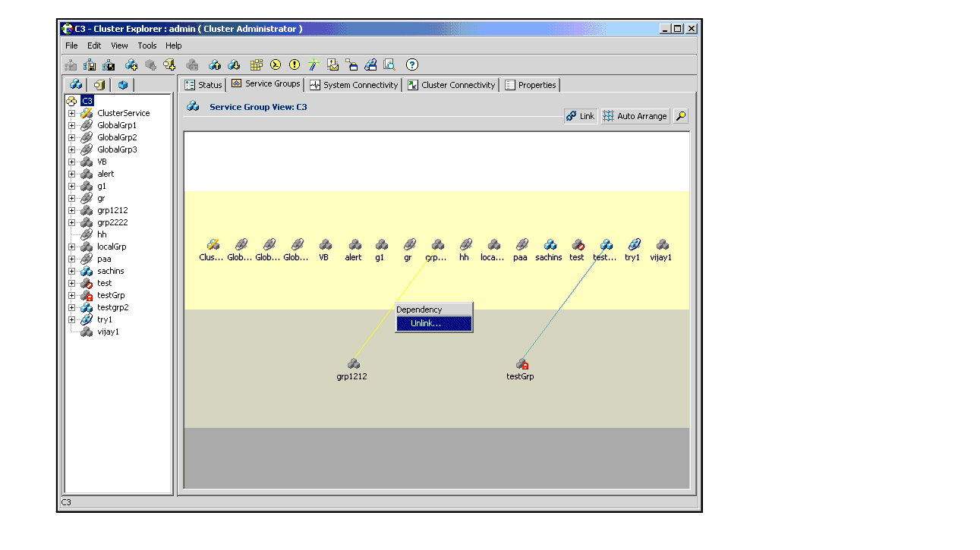Screen dimensions: 980x550
Task: Click the Add Service Group toolbar icon
Action: 131,65
